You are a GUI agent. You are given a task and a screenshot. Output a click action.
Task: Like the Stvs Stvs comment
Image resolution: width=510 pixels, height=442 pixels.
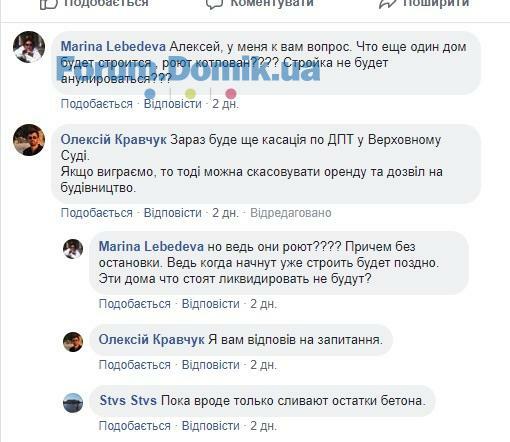135,426
